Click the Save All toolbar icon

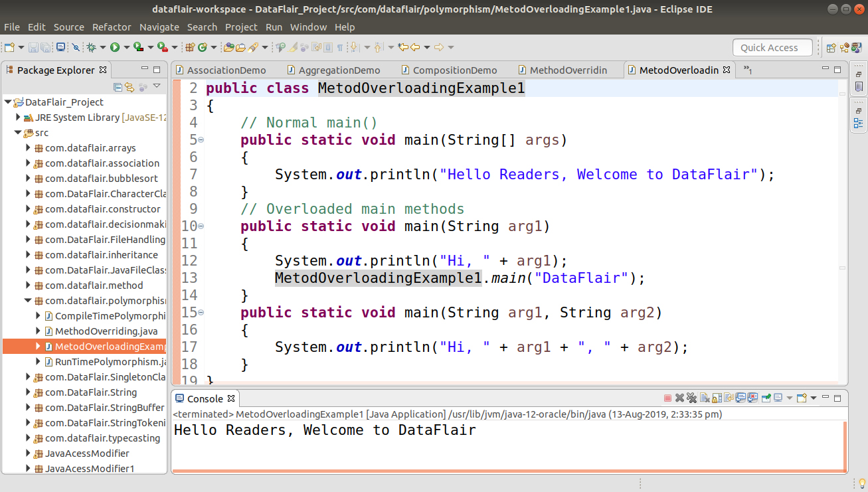tap(44, 47)
